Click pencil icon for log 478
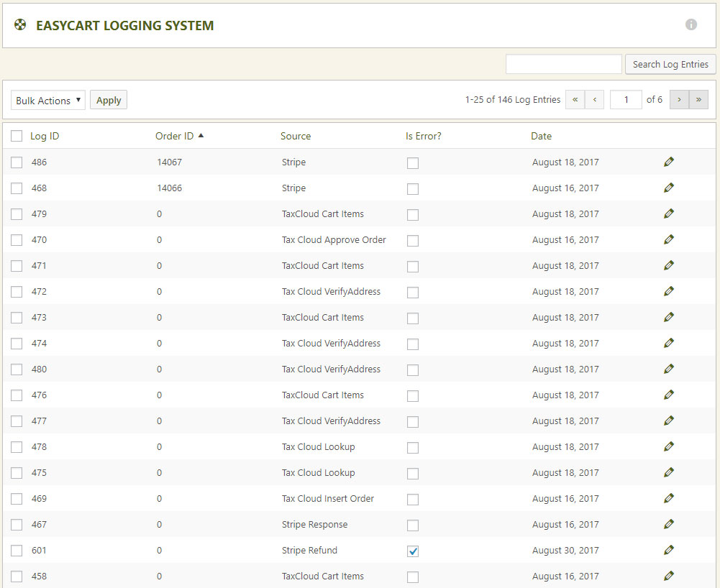This screenshot has height=588, width=720. (x=669, y=446)
